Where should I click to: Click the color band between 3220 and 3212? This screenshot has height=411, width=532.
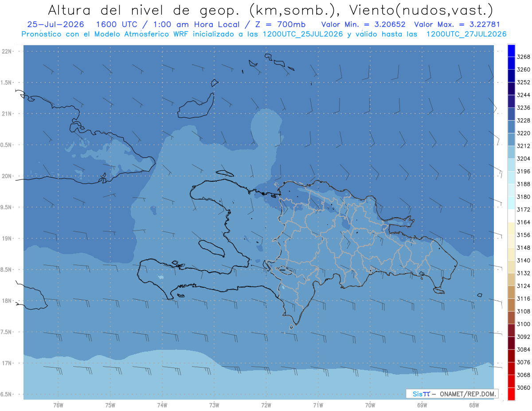pyautogui.click(x=511, y=140)
